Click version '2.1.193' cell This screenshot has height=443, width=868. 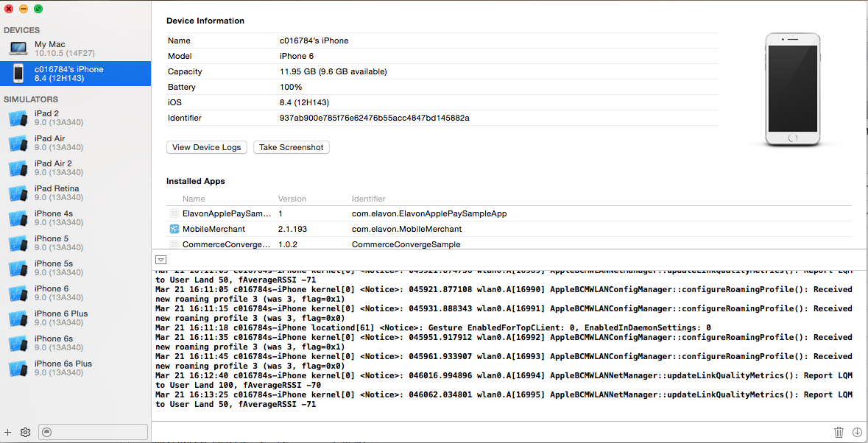click(x=292, y=229)
